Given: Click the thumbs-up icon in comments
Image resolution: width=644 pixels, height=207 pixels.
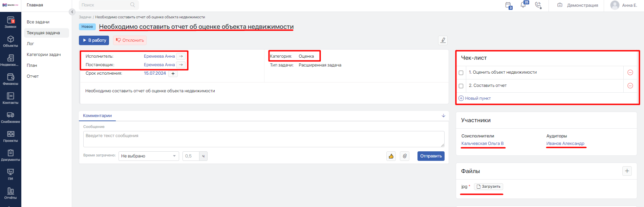Looking at the screenshot, I should (391, 156).
